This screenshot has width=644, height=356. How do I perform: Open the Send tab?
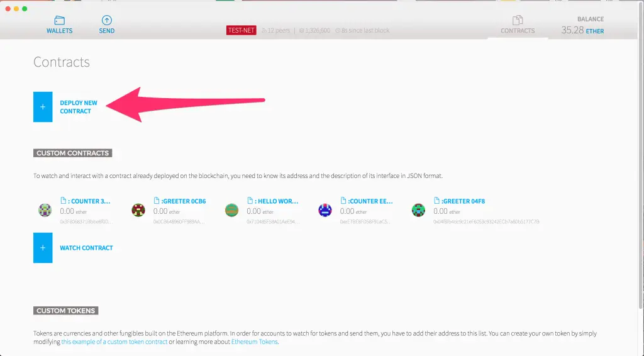pos(107,25)
